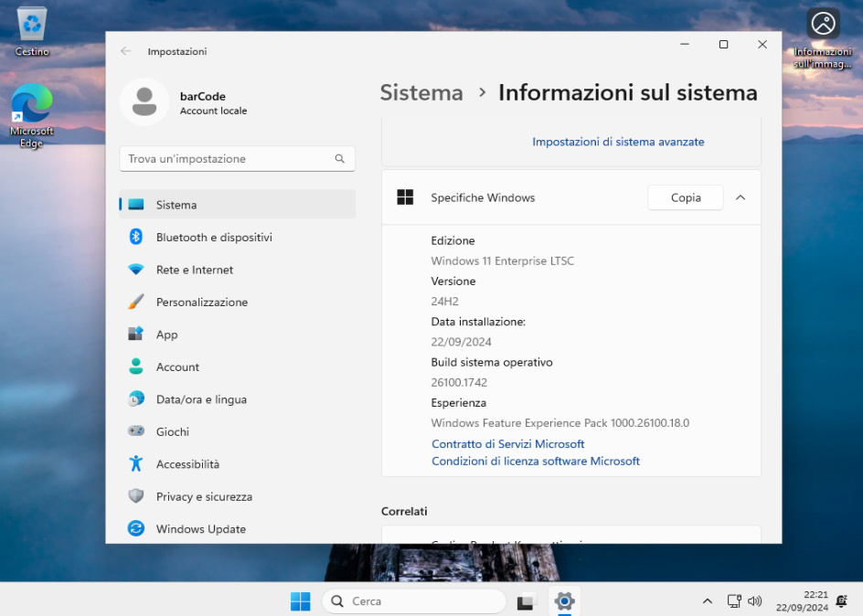
Task: Copy Windows specifications with Copia
Action: (686, 197)
